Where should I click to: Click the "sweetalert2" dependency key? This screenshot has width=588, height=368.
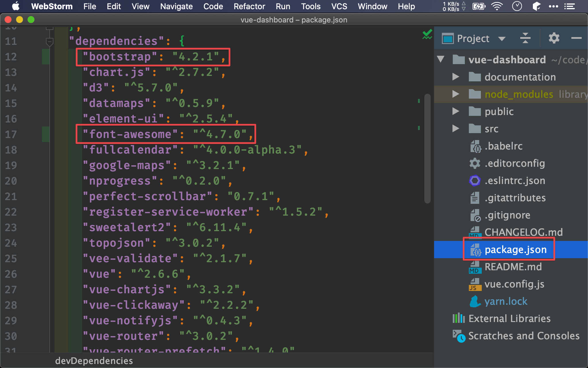coord(126,227)
